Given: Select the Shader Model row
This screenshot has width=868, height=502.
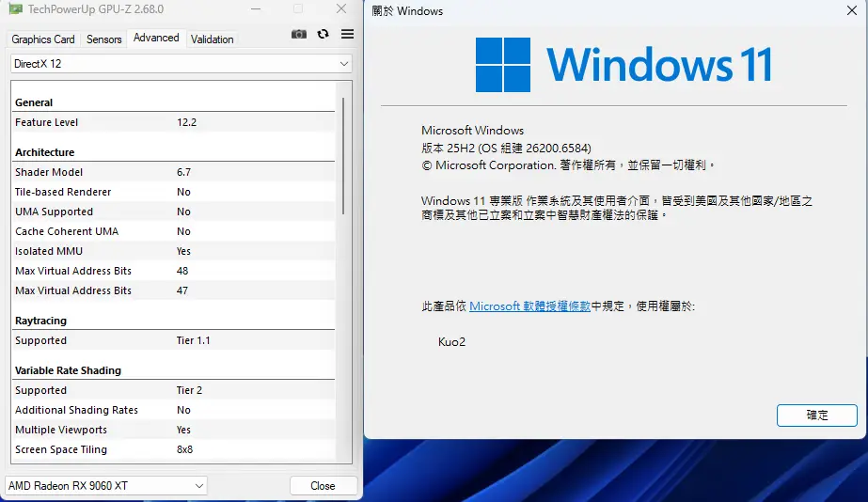Looking at the screenshot, I should pyautogui.click(x=174, y=172).
